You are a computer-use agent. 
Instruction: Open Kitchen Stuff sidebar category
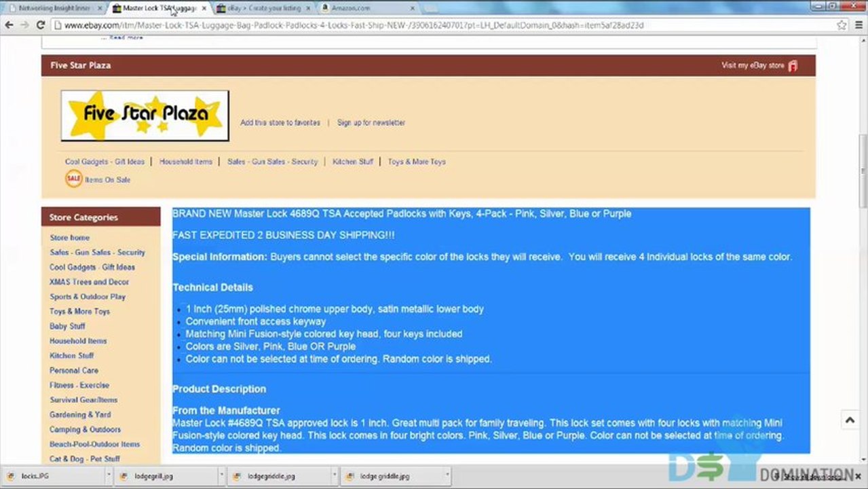coord(71,355)
